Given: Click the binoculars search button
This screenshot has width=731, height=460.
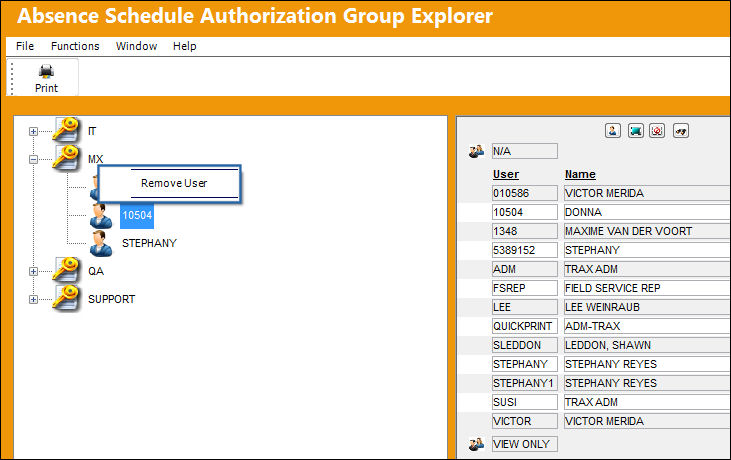Looking at the screenshot, I should [x=681, y=131].
